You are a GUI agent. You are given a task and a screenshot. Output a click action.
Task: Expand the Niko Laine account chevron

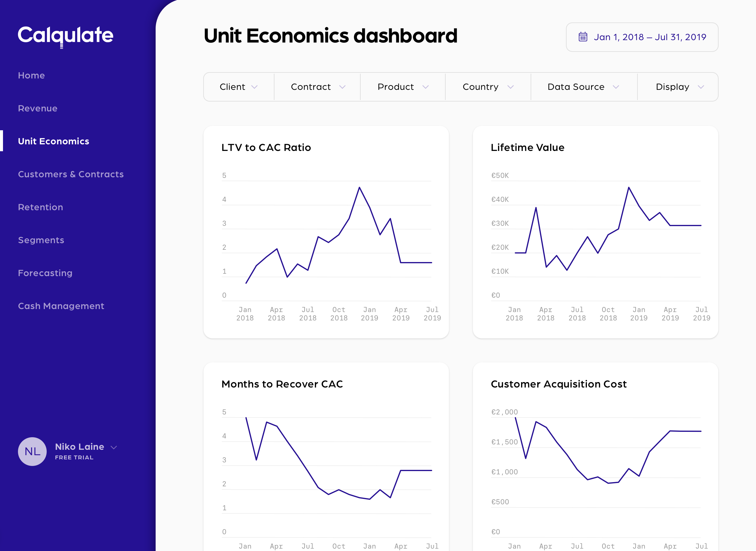[x=114, y=448]
